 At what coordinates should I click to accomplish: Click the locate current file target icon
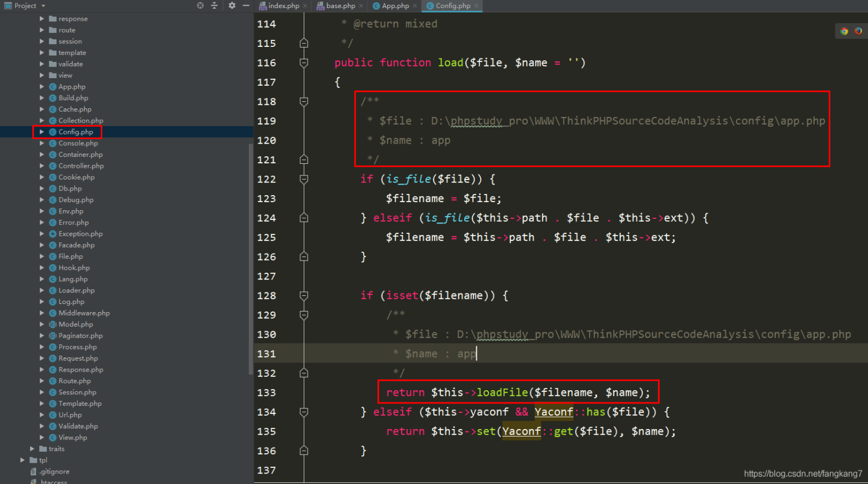[200, 5]
